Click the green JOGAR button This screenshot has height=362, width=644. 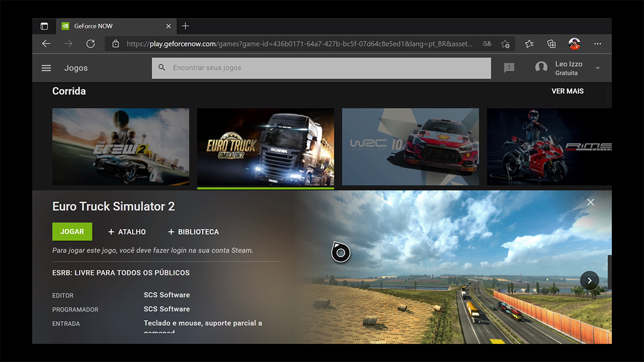point(72,232)
